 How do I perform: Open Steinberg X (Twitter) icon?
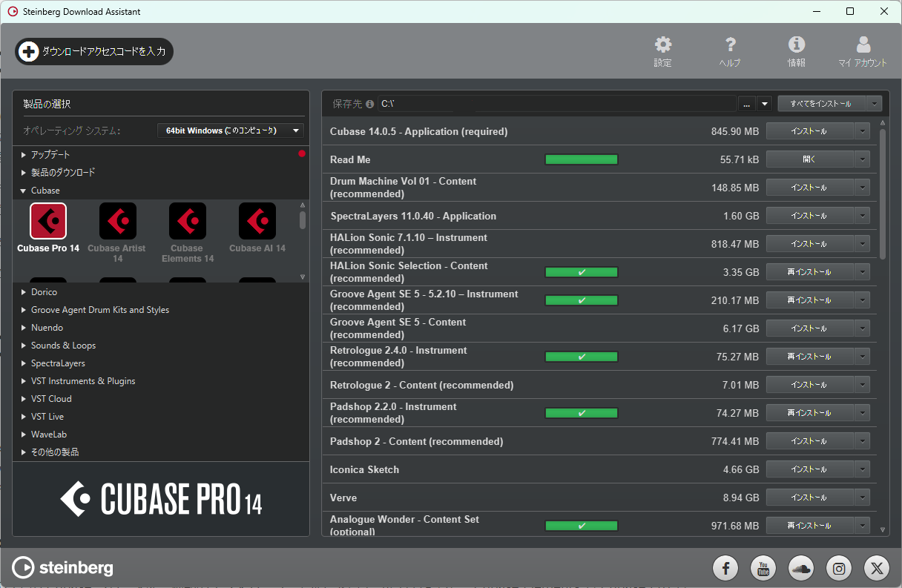click(x=877, y=569)
